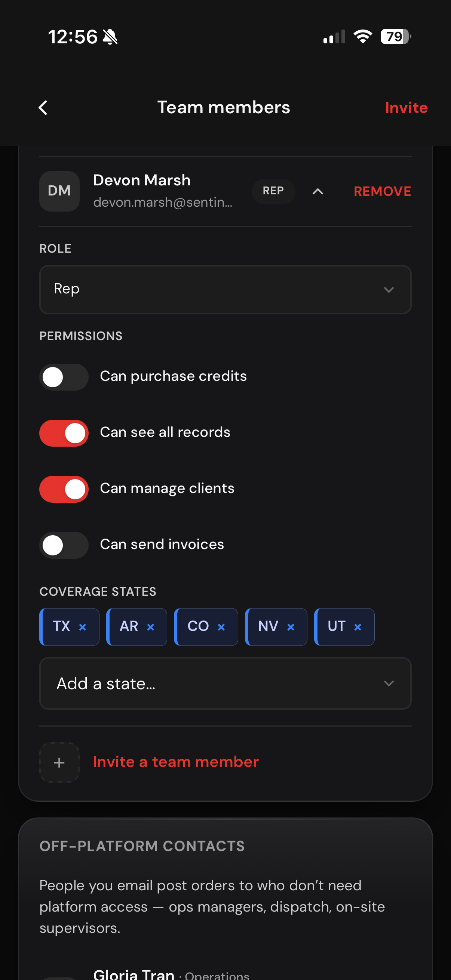Tap the Gloria Tran contact row
The image size is (451, 980).
tap(225, 975)
